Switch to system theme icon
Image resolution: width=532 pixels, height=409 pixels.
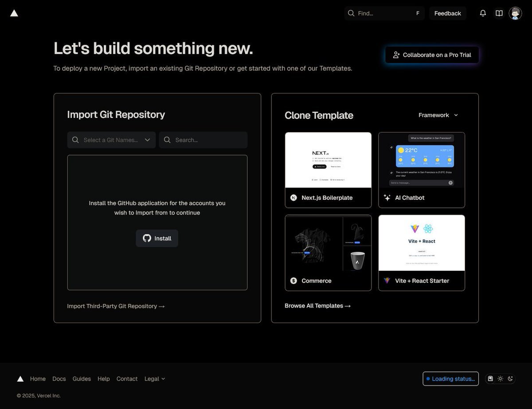click(x=490, y=378)
